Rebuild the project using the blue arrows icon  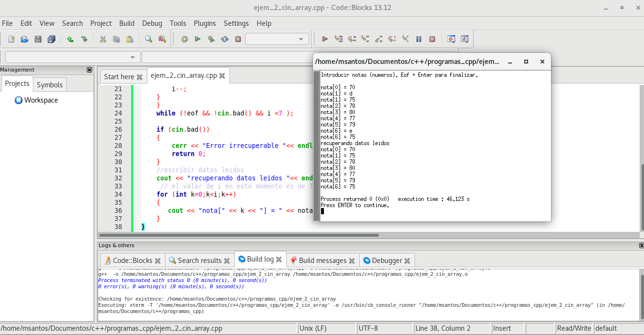tap(224, 39)
